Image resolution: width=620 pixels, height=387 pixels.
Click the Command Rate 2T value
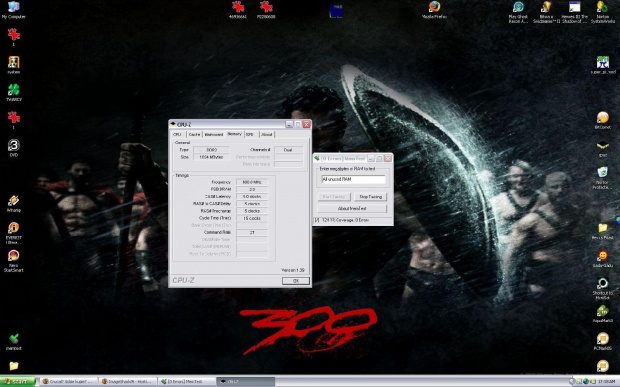point(252,232)
